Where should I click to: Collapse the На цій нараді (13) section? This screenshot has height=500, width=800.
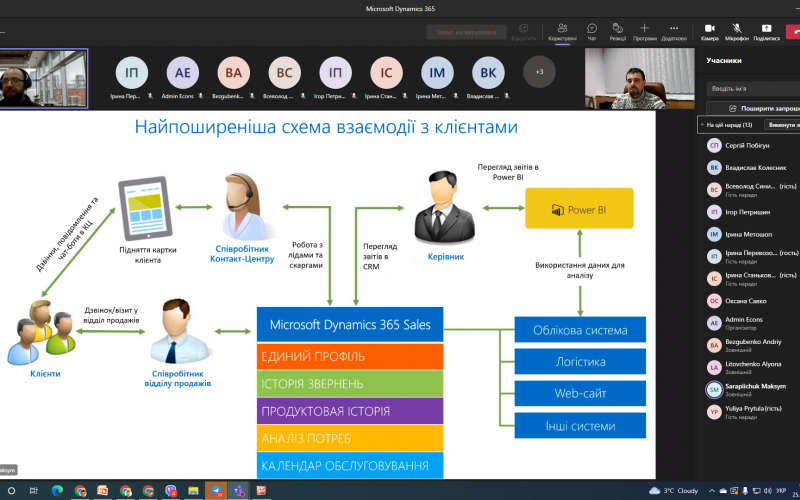click(x=702, y=124)
